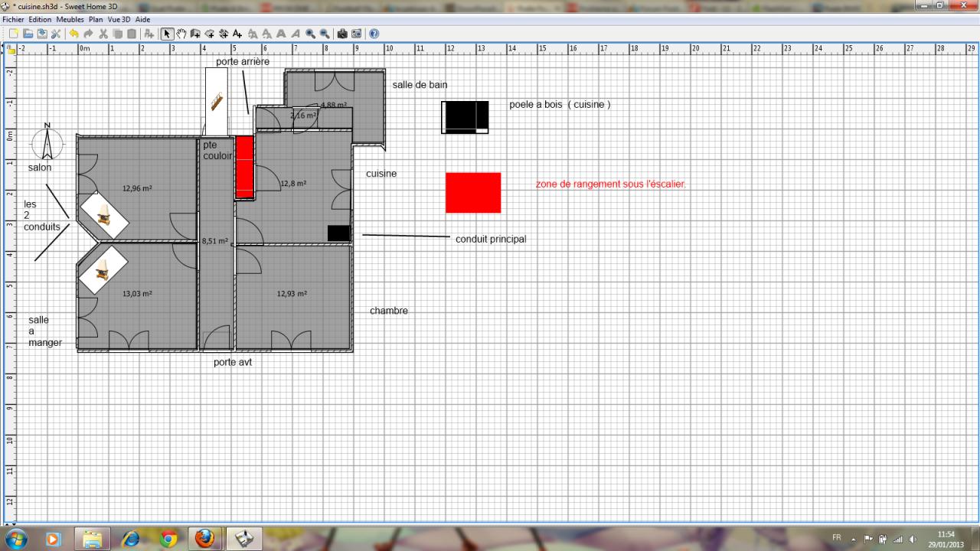This screenshot has width=980, height=551.
Task: Create a 3D video with toolbar icon
Action: tap(357, 34)
